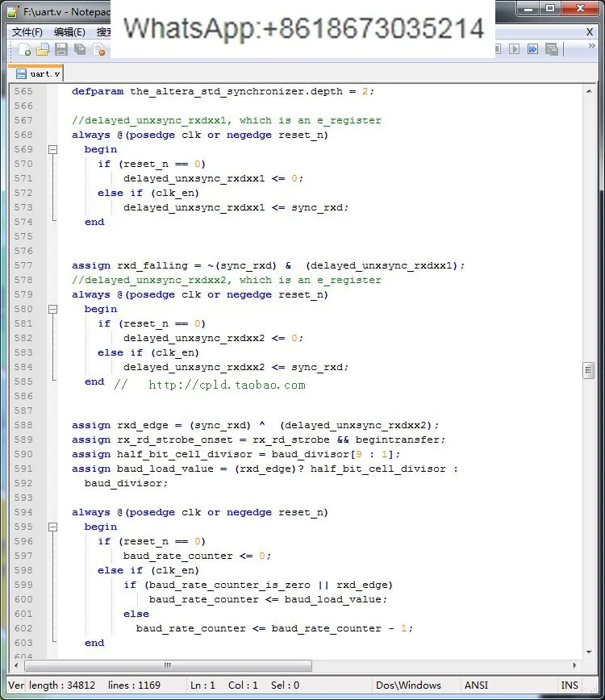Click 'delayed_unxsync_rxdxx2 <= sync_rxd;' on line 584

(x=236, y=368)
